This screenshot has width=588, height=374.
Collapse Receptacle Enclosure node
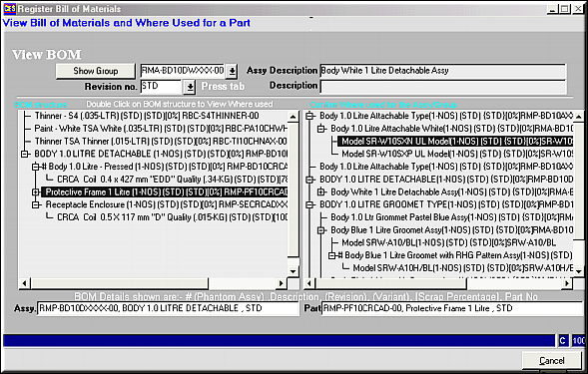coord(36,204)
